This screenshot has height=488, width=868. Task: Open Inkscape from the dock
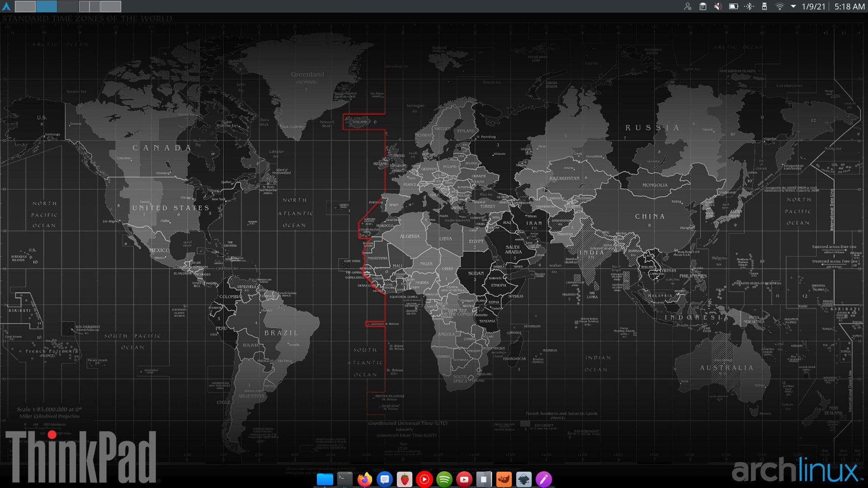tap(524, 479)
